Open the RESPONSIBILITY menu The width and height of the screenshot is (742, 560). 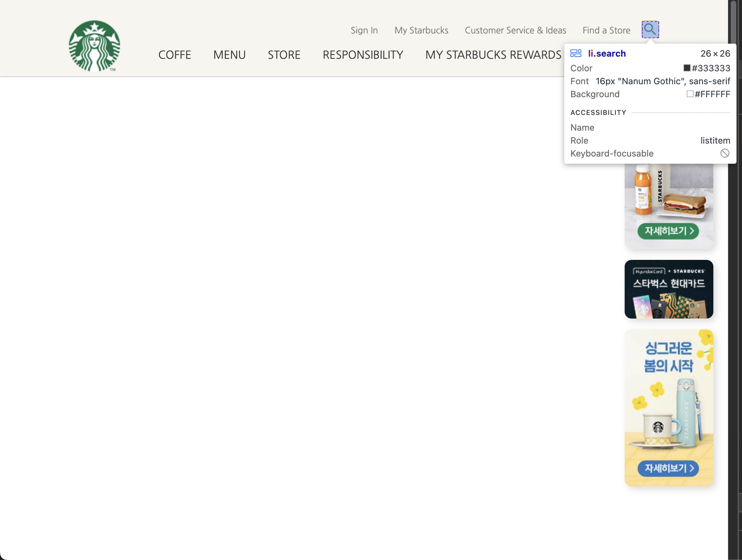pyautogui.click(x=363, y=55)
